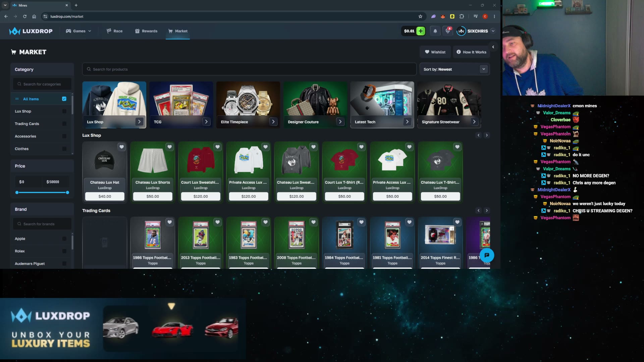The image size is (644, 362).
Task: Focus the Search for brands field
Action: pyautogui.click(x=42, y=224)
